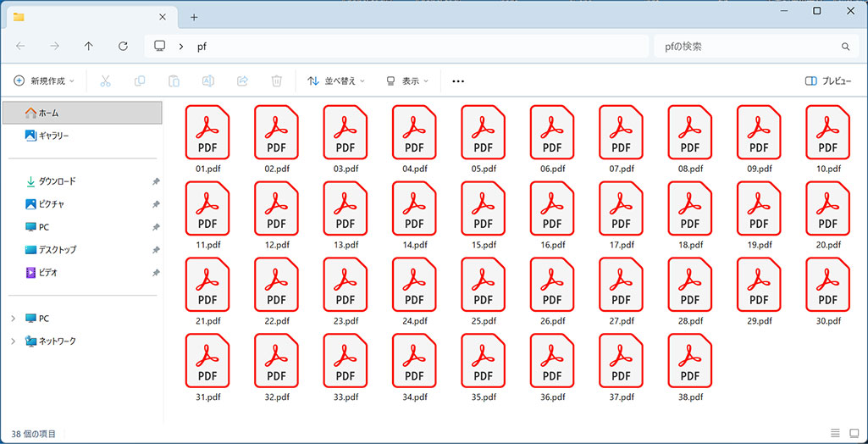This screenshot has width=868, height=444.
Task: Open the 新規作成 dropdown
Action: point(44,81)
